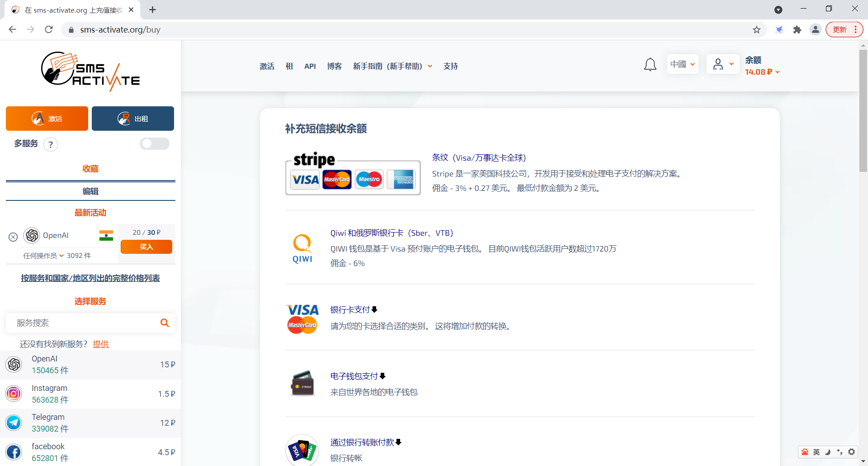Click the 提供 suggest service link

(x=101, y=344)
